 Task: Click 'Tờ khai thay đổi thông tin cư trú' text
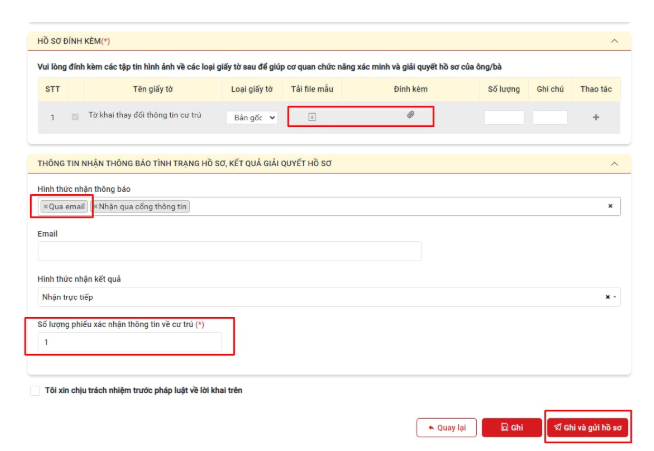pos(145,115)
